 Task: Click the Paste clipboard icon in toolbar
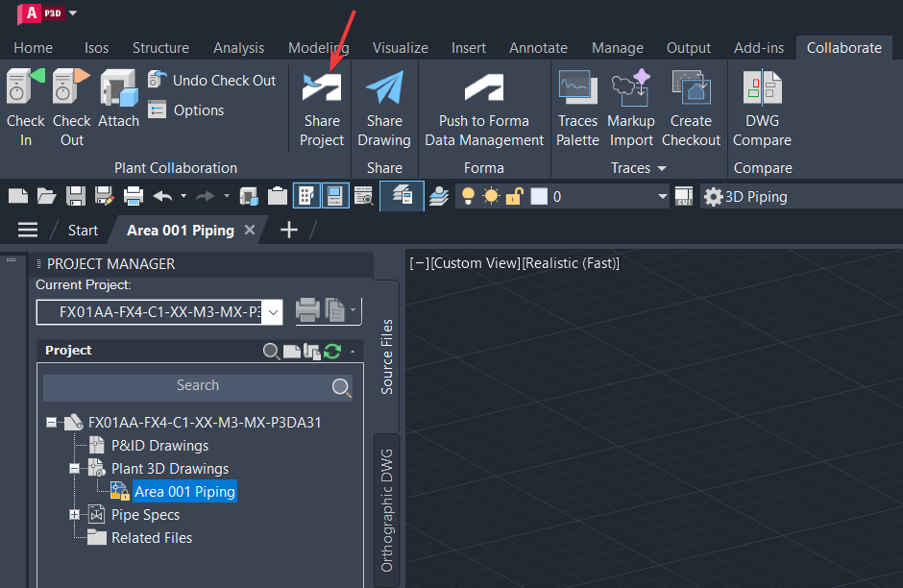coord(277,196)
